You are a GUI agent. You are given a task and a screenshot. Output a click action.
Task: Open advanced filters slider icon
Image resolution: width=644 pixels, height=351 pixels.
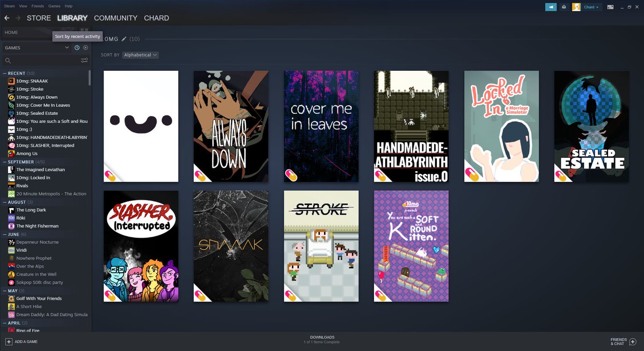pos(84,61)
